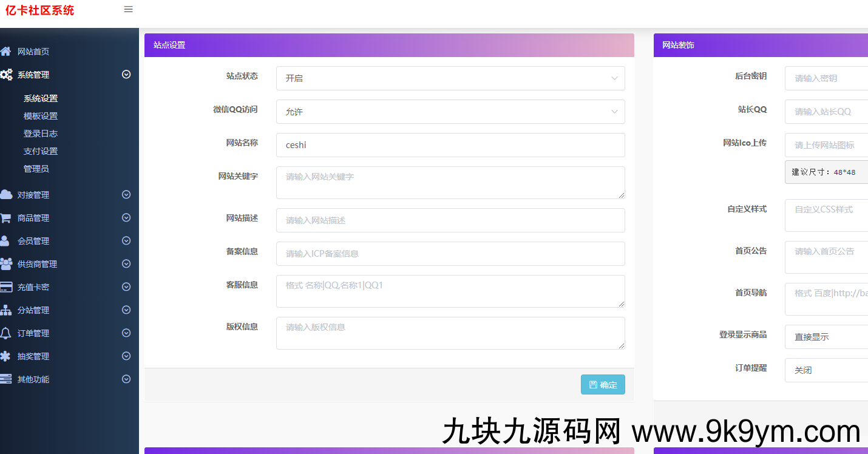868x454 pixels.
Task: Click the gears icon for 系统管理
Action: point(6,75)
